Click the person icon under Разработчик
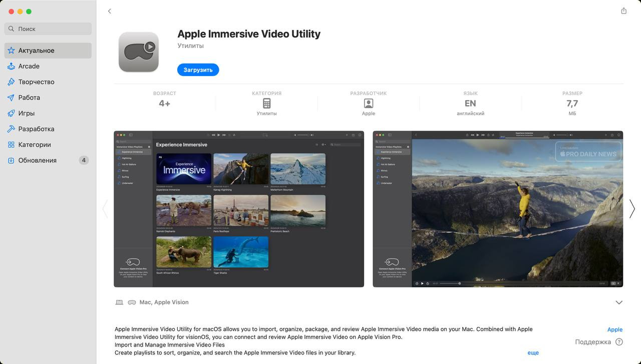The width and height of the screenshot is (641, 364). click(369, 103)
